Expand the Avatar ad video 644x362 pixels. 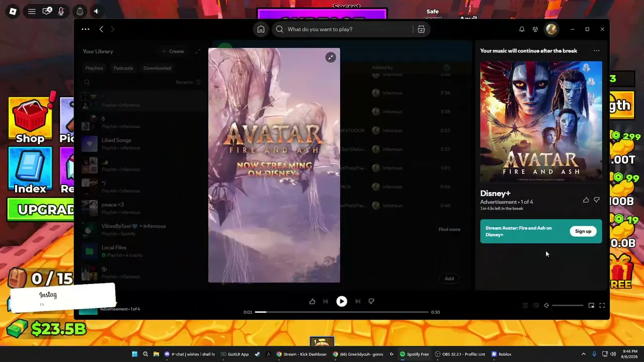point(331,57)
